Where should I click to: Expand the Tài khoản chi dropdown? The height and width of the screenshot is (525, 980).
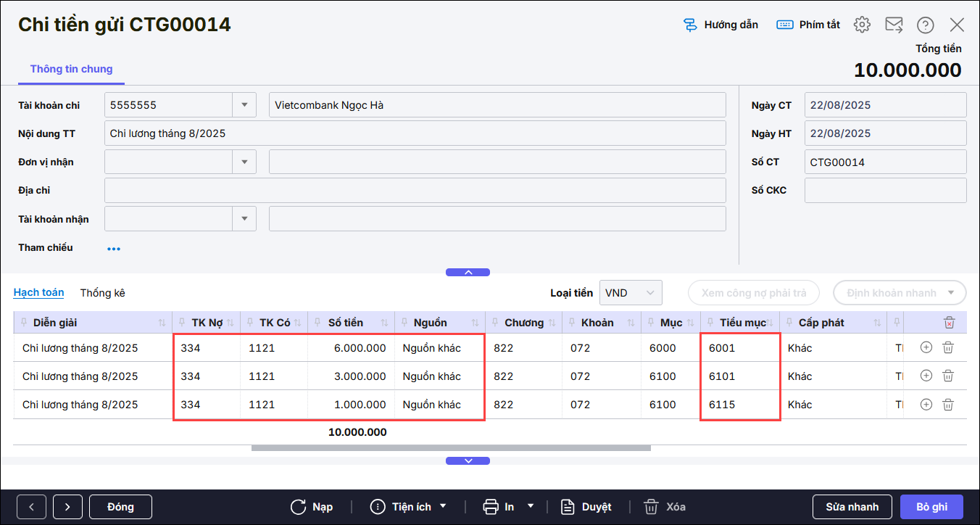pos(244,105)
